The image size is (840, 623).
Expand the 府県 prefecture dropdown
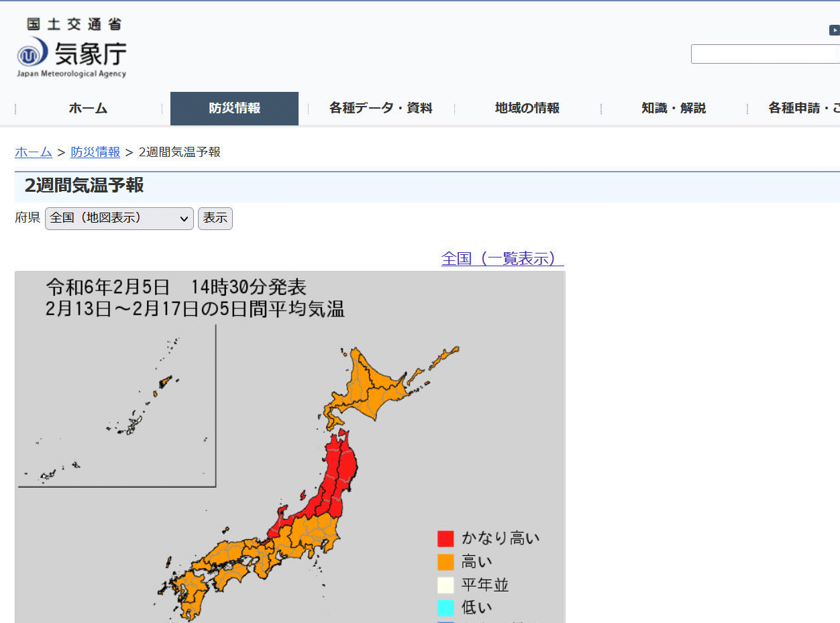click(119, 219)
